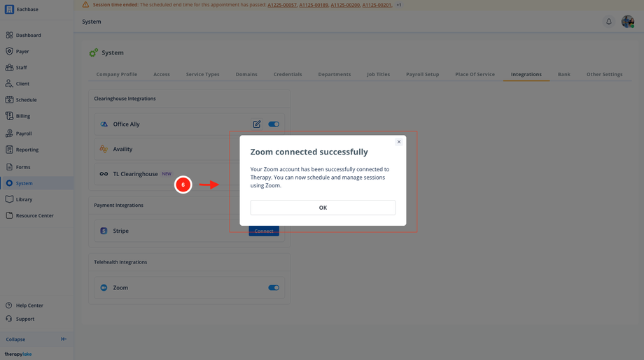Screen dimensions: 644x360
Task: Open the Help Center icon
Action: pos(8,305)
